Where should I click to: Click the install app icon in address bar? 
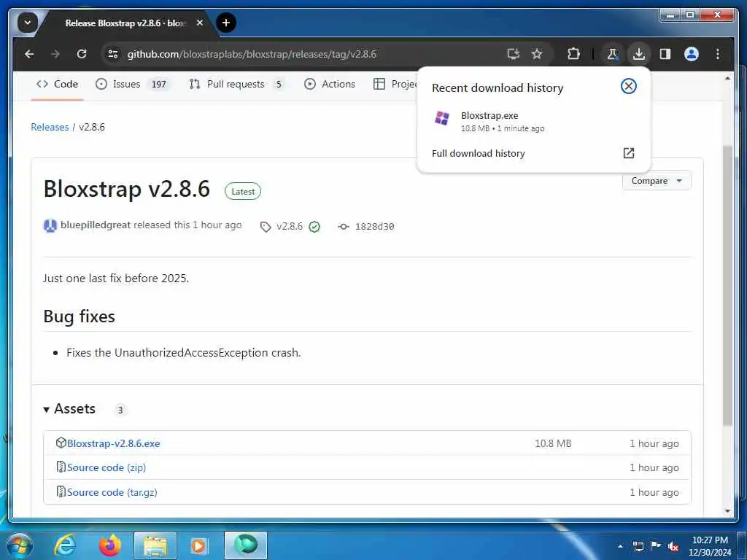(513, 54)
